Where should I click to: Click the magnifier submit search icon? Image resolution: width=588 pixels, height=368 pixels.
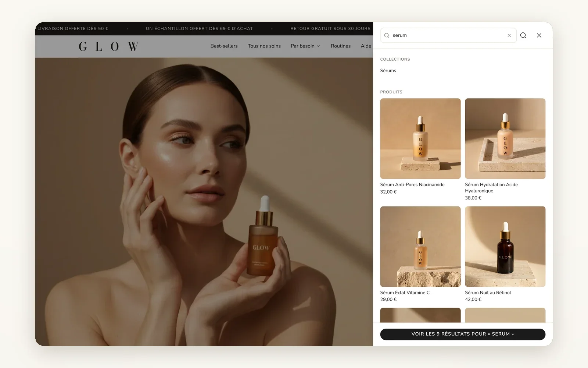click(x=523, y=35)
